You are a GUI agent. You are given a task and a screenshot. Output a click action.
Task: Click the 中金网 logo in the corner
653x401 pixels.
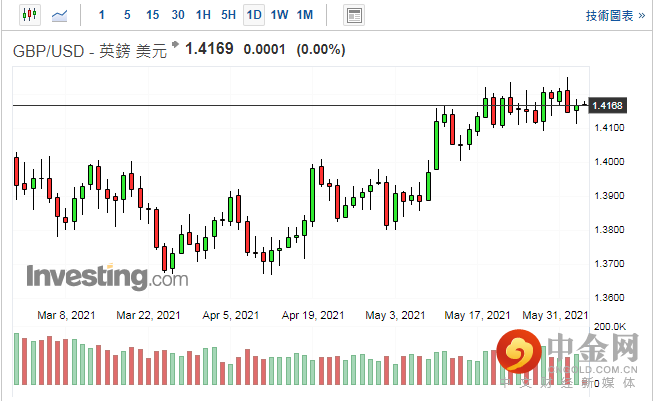(572, 357)
